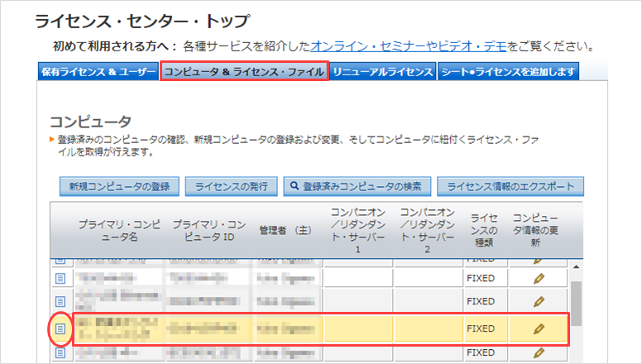This screenshot has width=642, height=364.
Task: Click the ライセンスの発行 button
Action: 231,187
